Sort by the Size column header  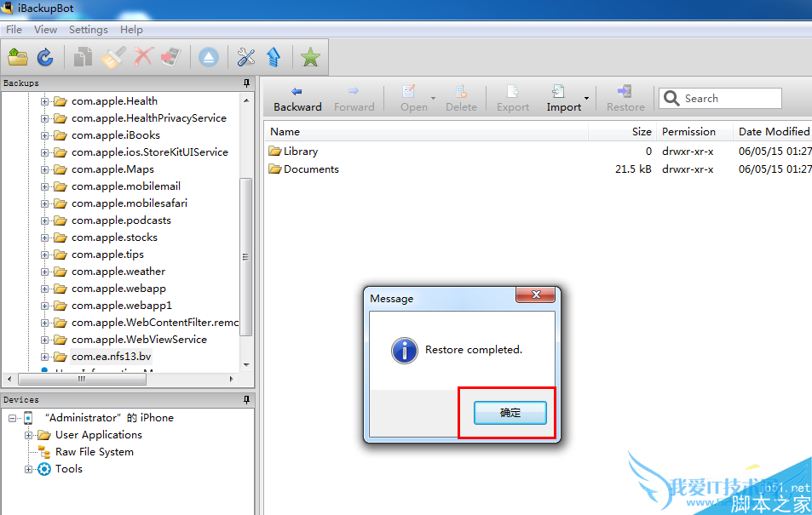tap(623, 131)
